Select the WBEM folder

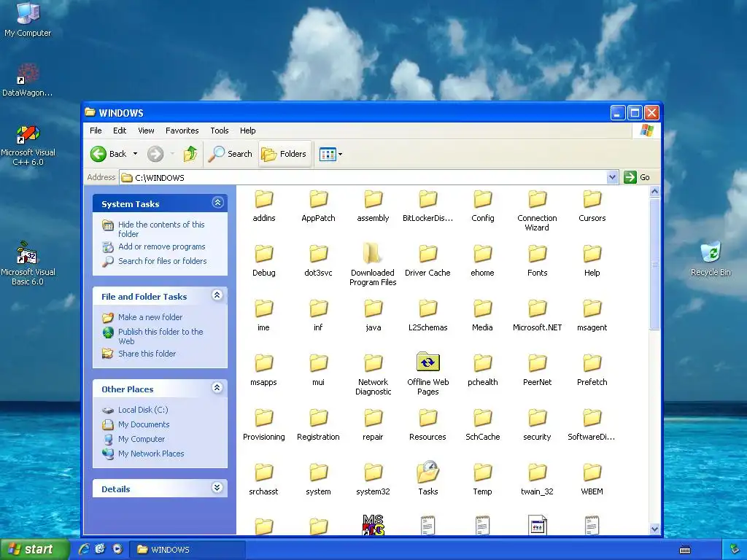(592, 480)
